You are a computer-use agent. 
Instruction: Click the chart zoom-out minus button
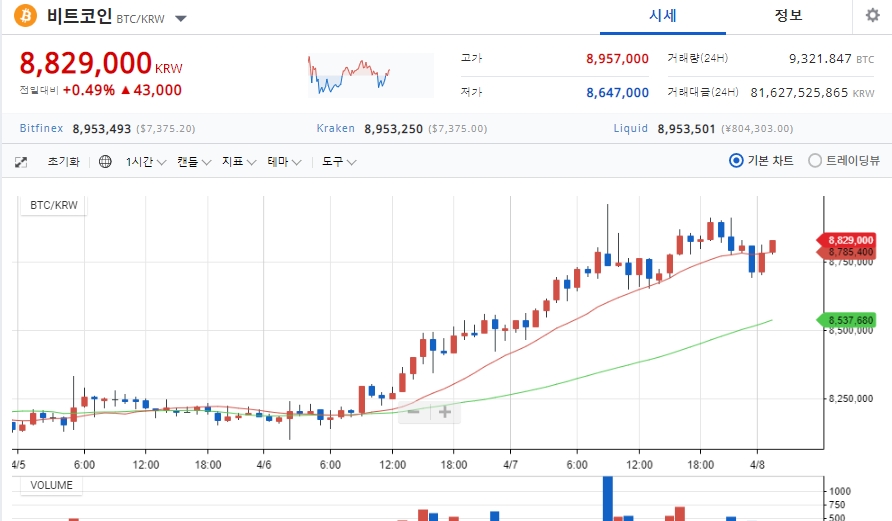click(414, 412)
